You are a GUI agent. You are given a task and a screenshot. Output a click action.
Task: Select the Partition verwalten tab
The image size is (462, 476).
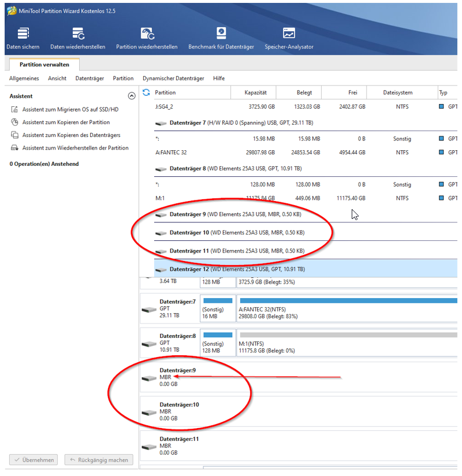pyautogui.click(x=44, y=64)
